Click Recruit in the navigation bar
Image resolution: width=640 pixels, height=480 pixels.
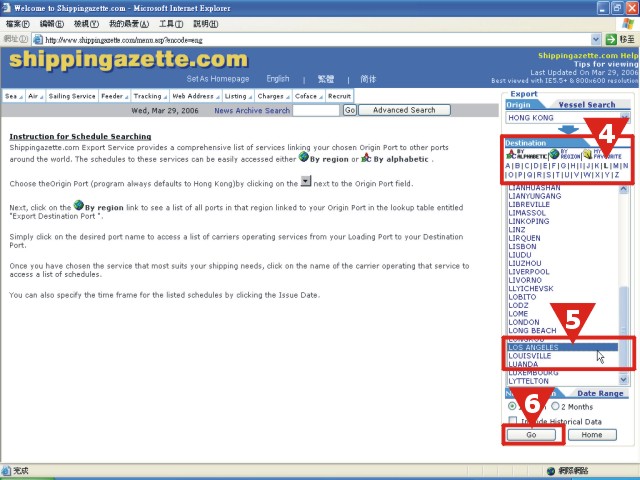339,96
